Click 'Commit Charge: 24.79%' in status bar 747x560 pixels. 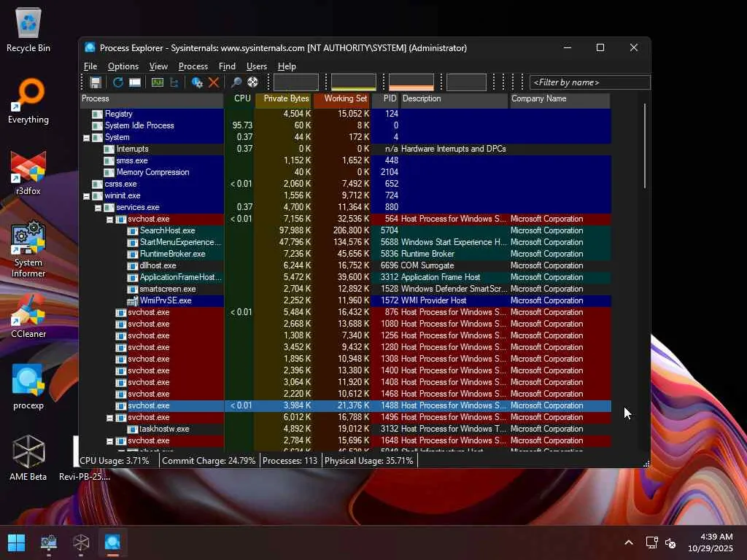pos(209,461)
